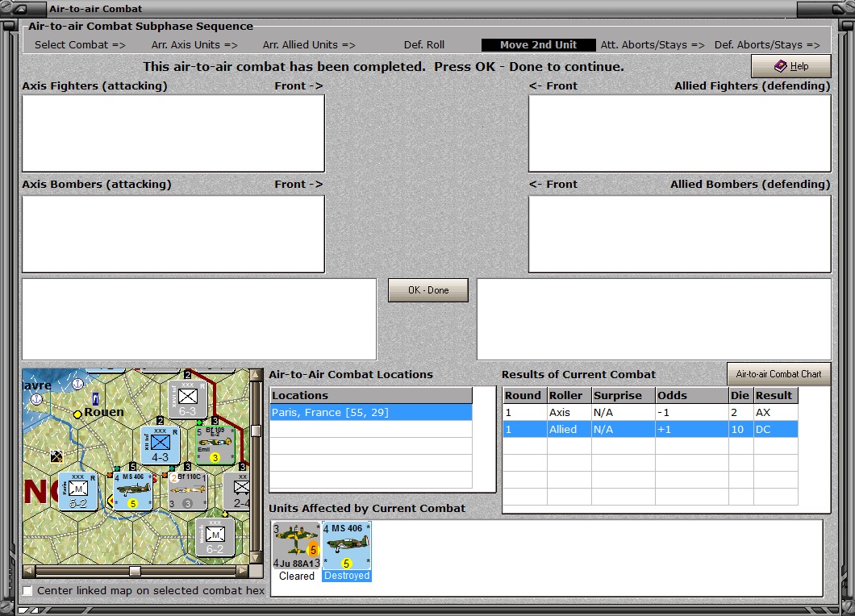Click the 4-3 infantry corps counter
Screen dimensions: 855x616
point(160,445)
